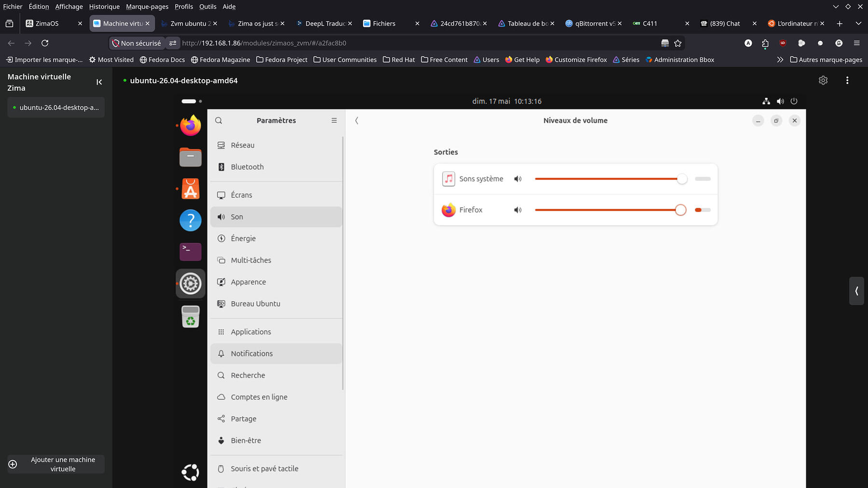This screenshot has height=488, width=868.
Task: Click the volume icon in Ubuntu top bar
Action: coord(780,101)
